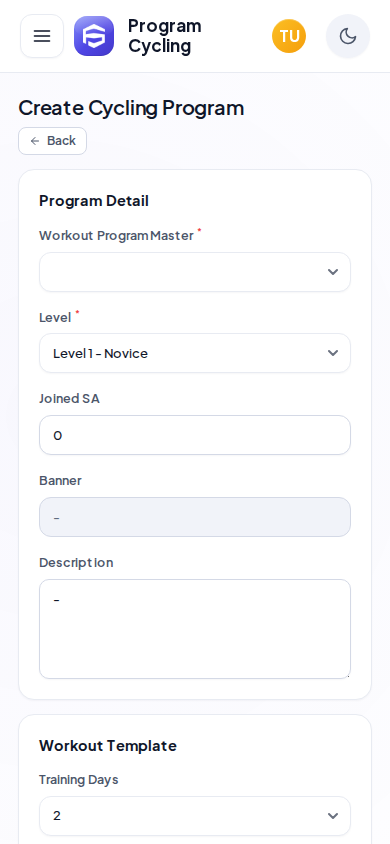
Task: Click the Program Detail section heading
Action: coord(94,201)
